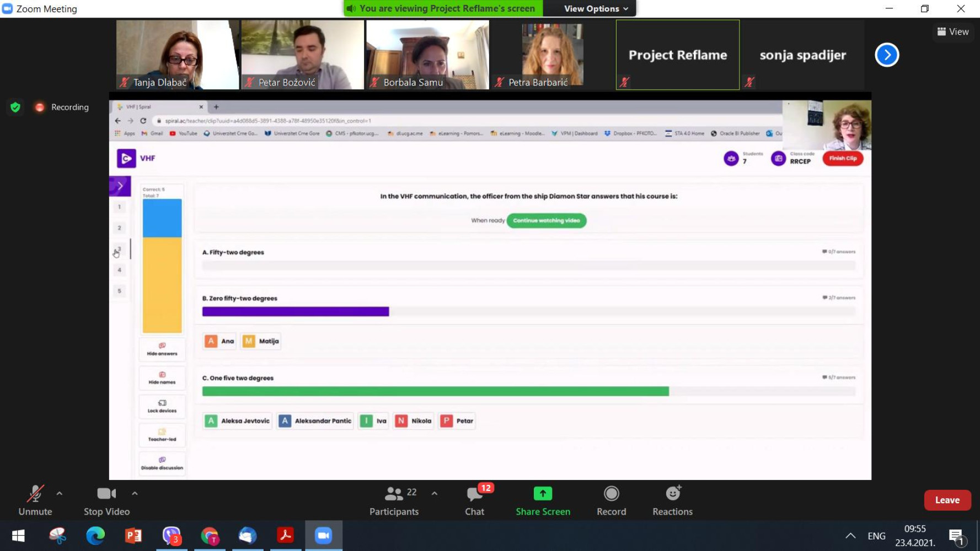Open the View layout menu
Screen dimensions: 980x551
tap(953, 32)
